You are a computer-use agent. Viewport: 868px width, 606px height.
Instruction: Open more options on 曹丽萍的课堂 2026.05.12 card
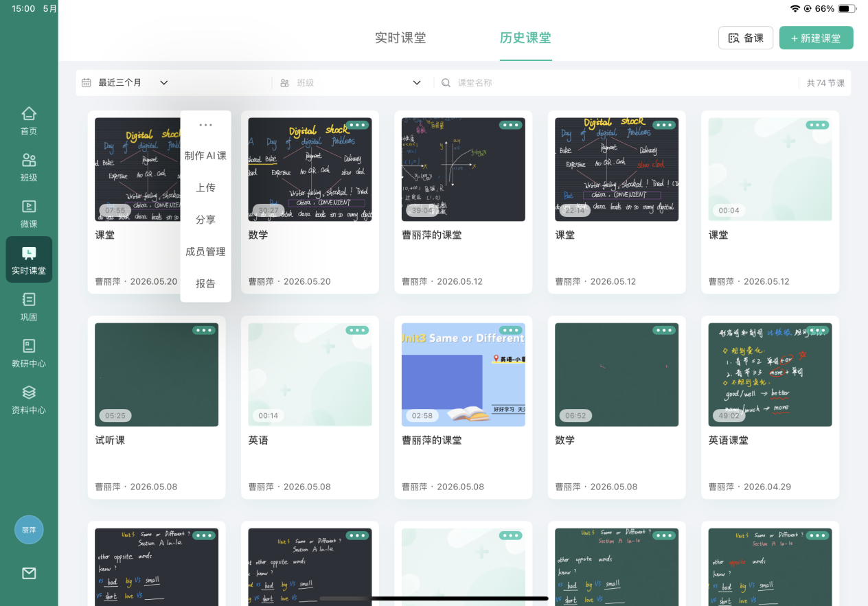(510, 125)
